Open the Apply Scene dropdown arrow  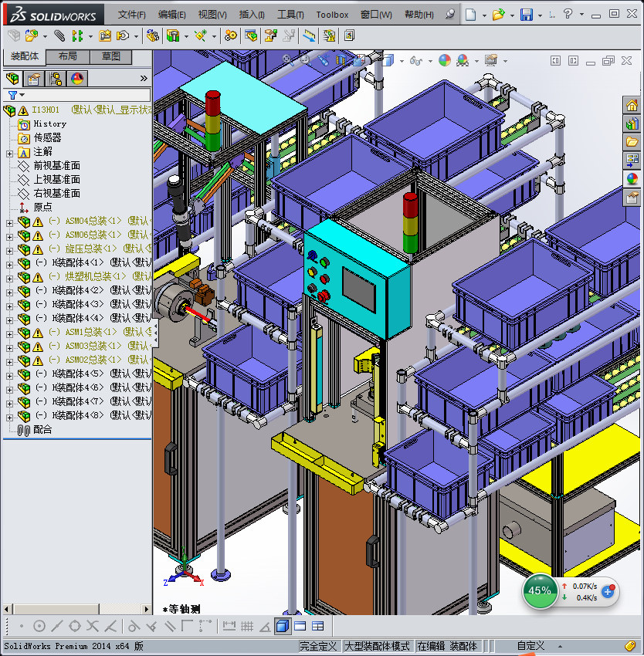click(x=477, y=61)
